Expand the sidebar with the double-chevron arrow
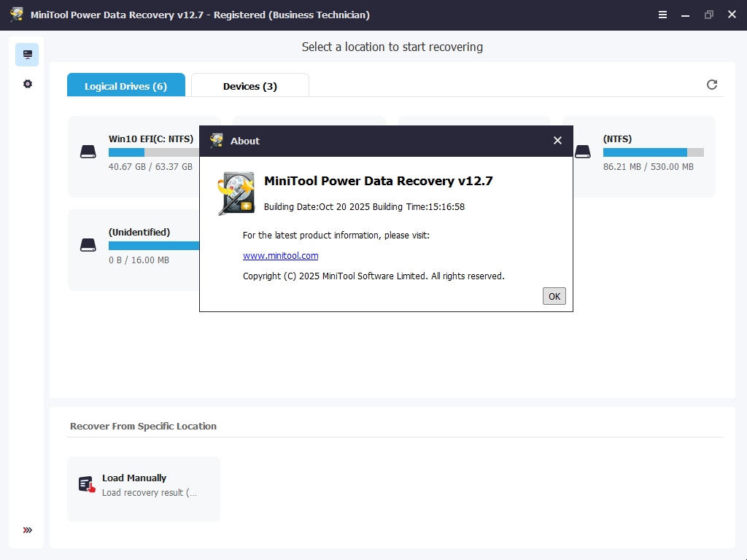This screenshot has height=560, width=747. 28,530
